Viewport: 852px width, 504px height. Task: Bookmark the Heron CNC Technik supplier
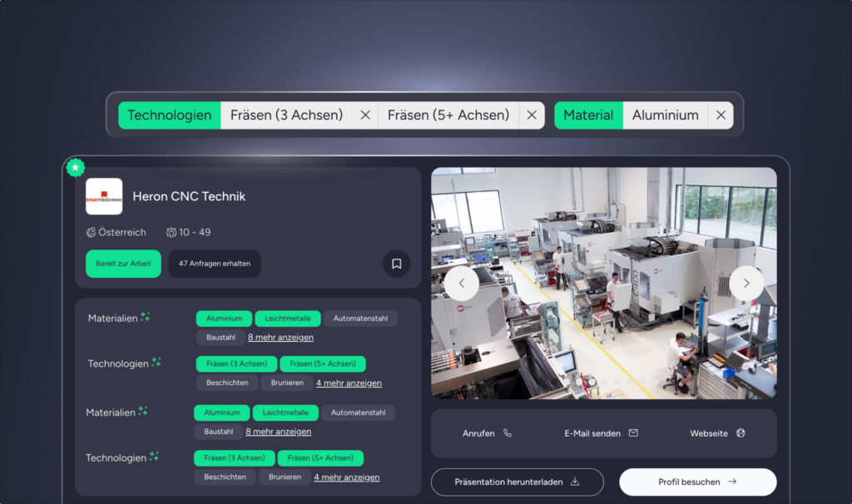pyautogui.click(x=396, y=264)
